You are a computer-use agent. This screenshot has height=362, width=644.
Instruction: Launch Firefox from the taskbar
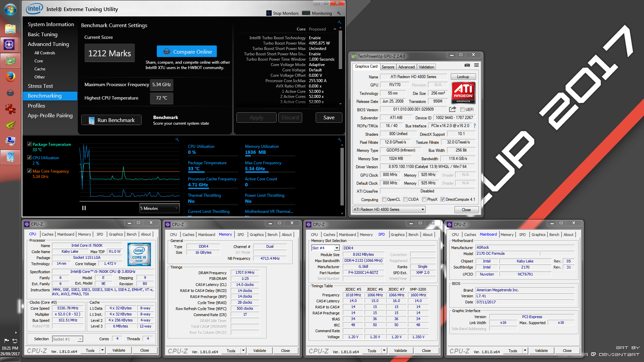pos(10,77)
